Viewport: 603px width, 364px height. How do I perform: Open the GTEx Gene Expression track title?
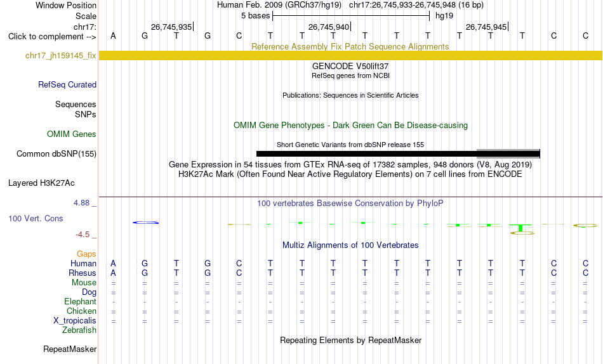pyautogui.click(x=350, y=164)
